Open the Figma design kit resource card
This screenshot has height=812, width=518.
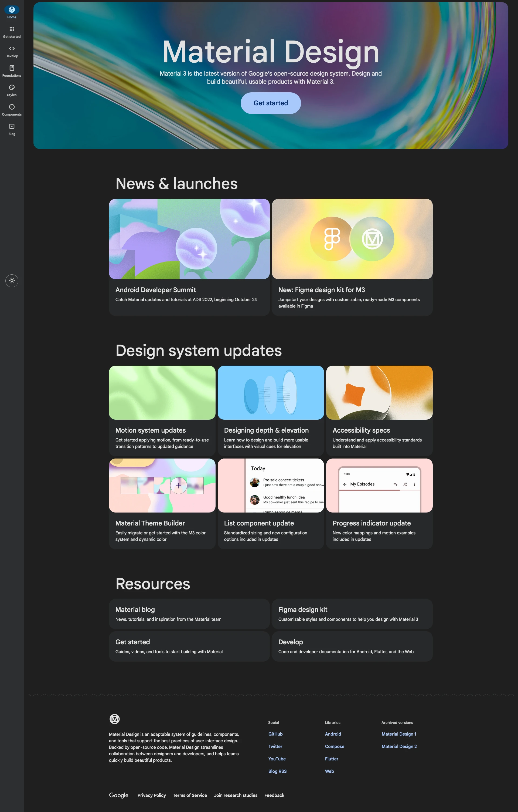(352, 614)
